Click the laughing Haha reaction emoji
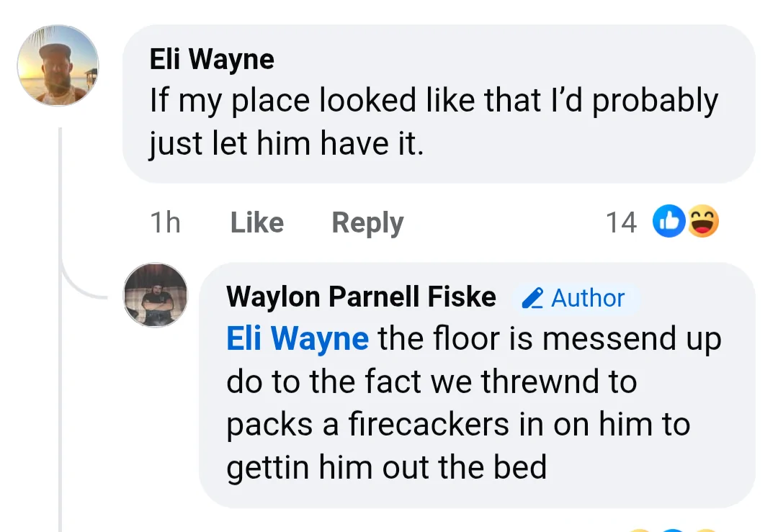 point(702,221)
